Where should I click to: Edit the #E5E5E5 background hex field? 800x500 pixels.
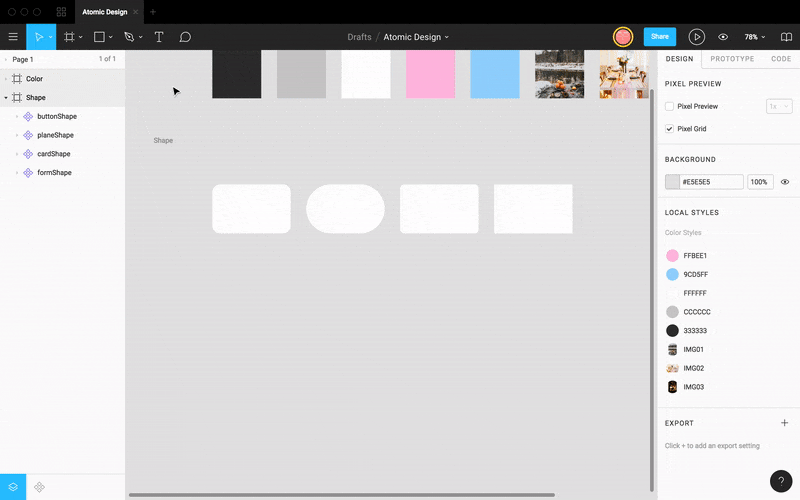click(711, 182)
